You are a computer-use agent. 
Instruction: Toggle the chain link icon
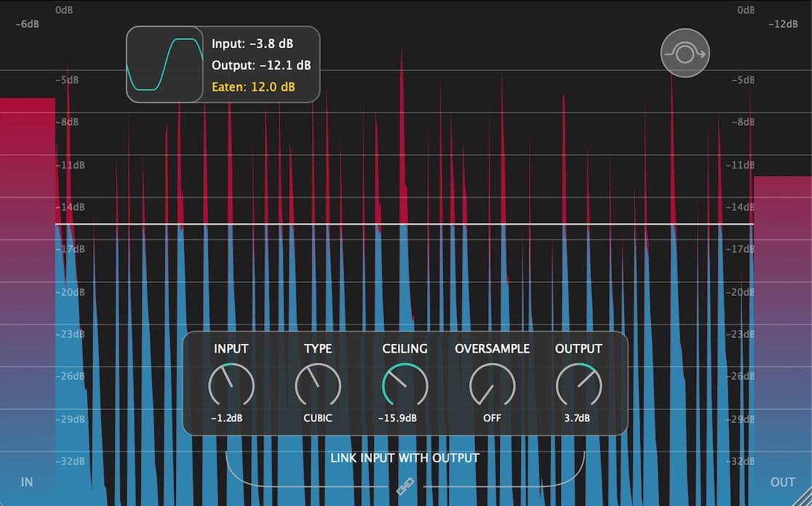(405, 486)
